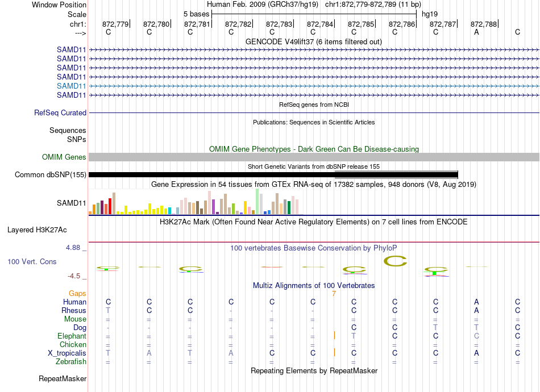Click the T base in the Rhesus row
The height and width of the screenshot is (392, 540).
click(108, 310)
